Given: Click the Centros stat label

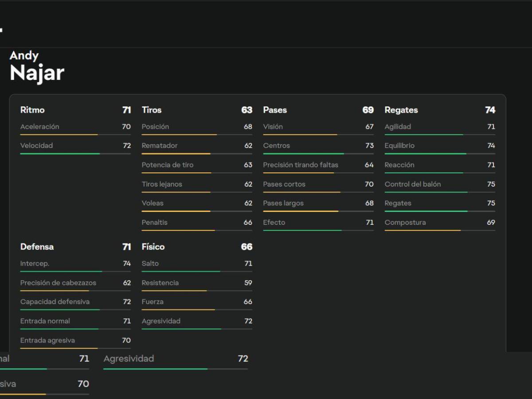Looking at the screenshot, I should pyautogui.click(x=276, y=146).
